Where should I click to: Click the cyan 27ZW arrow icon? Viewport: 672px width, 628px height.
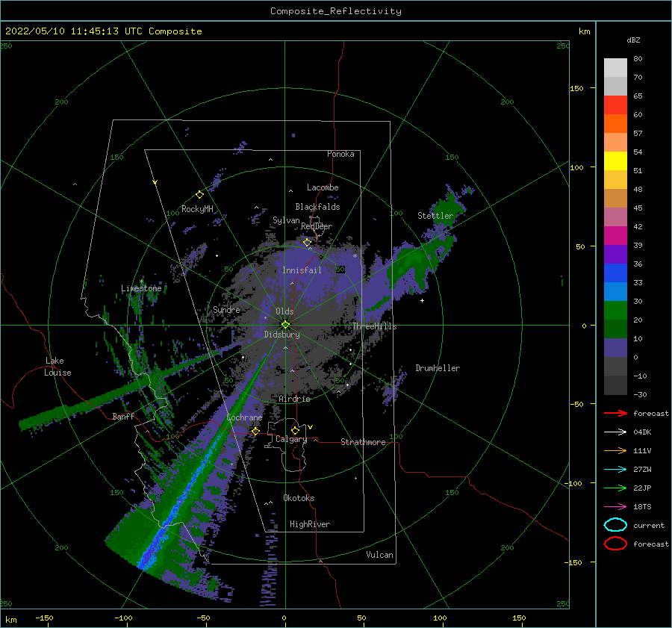point(615,469)
